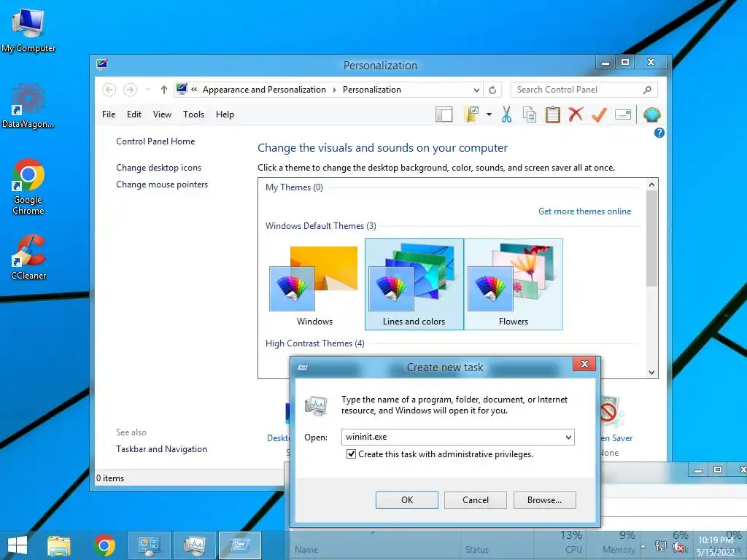Click the volume muted tray icon

click(678, 547)
